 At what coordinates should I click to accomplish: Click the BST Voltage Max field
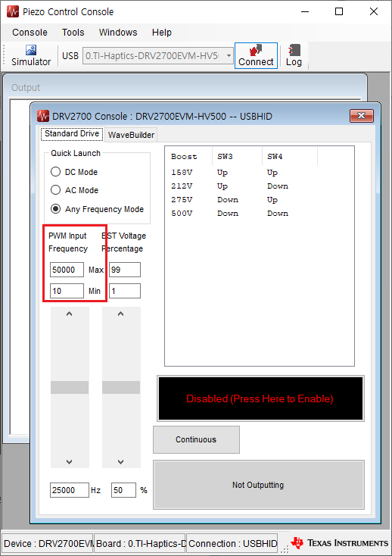125,270
